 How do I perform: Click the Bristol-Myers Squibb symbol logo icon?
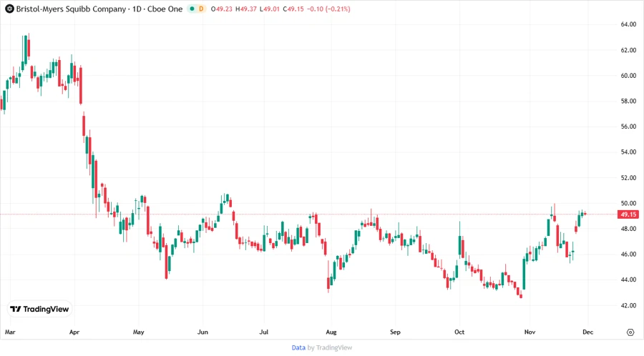point(9,9)
